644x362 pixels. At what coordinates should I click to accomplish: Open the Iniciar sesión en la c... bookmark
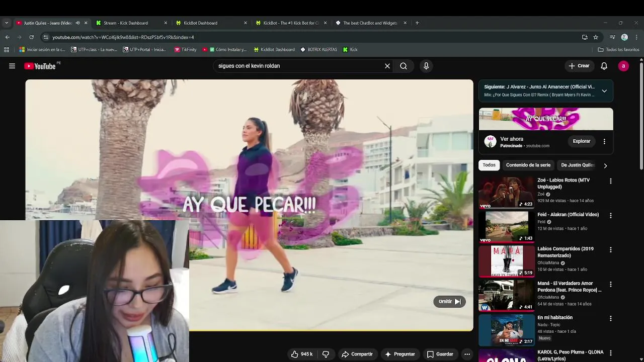(x=42, y=49)
